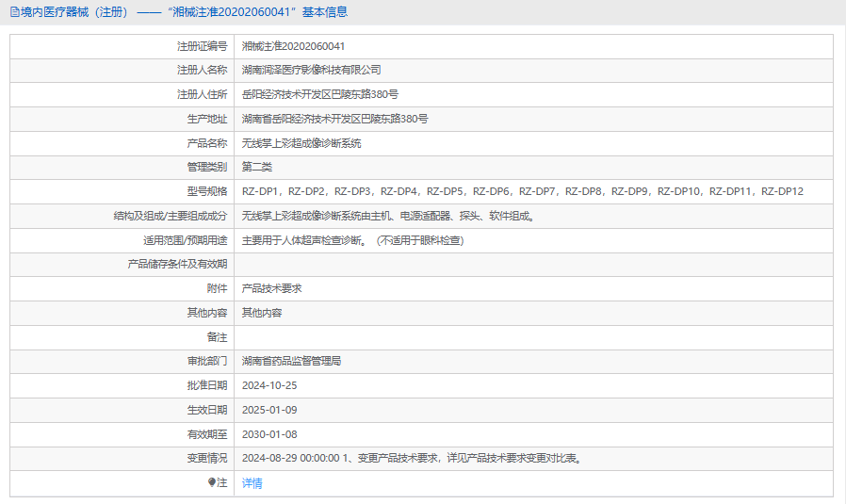This screenshot has width=846, height=504.
Task: Click registrant address 岳阳经济技术开发区巴陵东路380号
Action: coord(320,94)
